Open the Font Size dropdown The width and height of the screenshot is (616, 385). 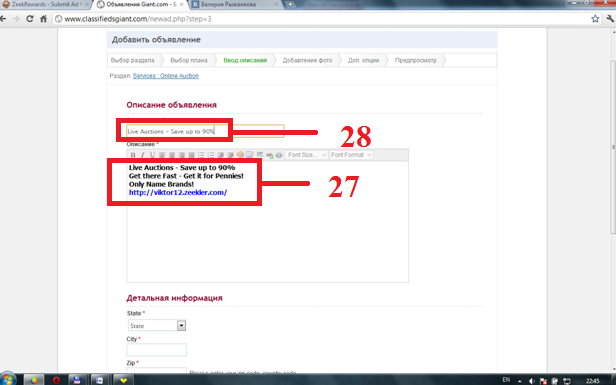[306, 155]
